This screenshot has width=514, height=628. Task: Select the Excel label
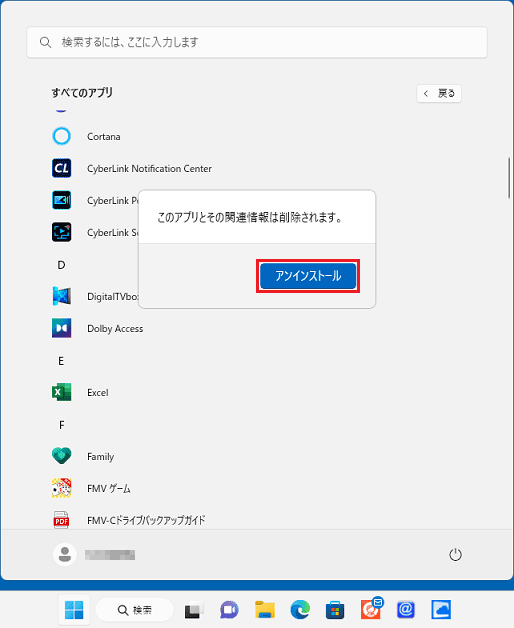point(98,393)
